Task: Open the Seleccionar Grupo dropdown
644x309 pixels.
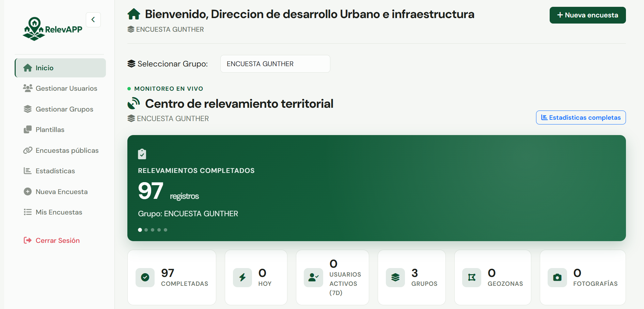Action: coord(275,64)
